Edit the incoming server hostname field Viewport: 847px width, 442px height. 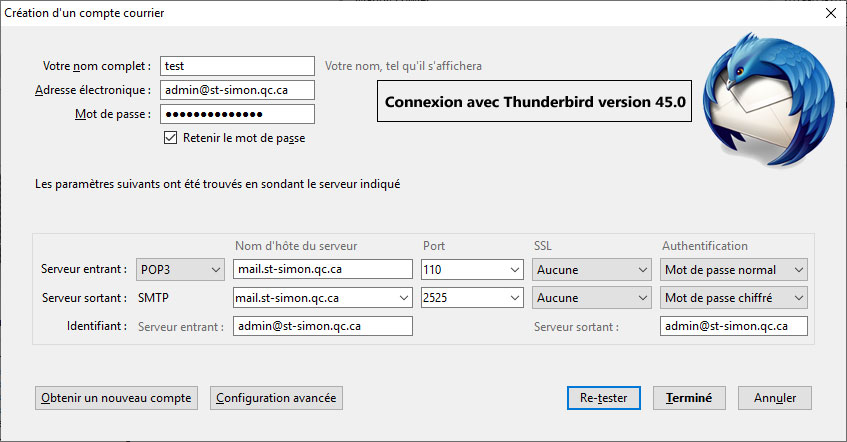pos(323,269)
